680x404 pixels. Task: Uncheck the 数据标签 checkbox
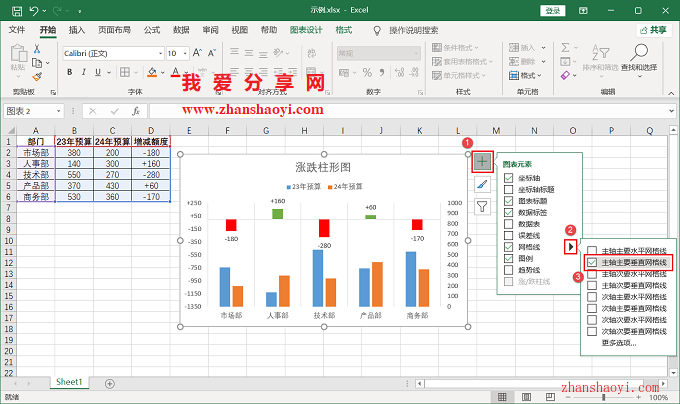pos(509,212)
